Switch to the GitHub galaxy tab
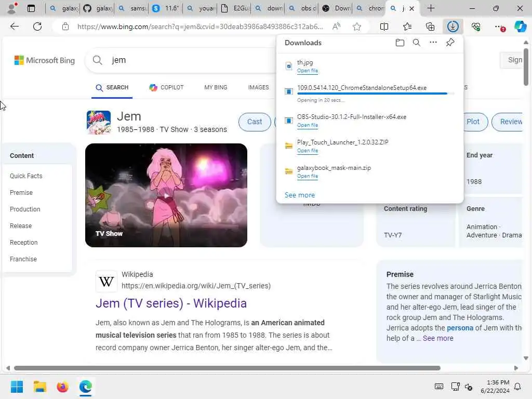Image resolution: width=532 pixels, height=399 pixels. click(98, 8)
